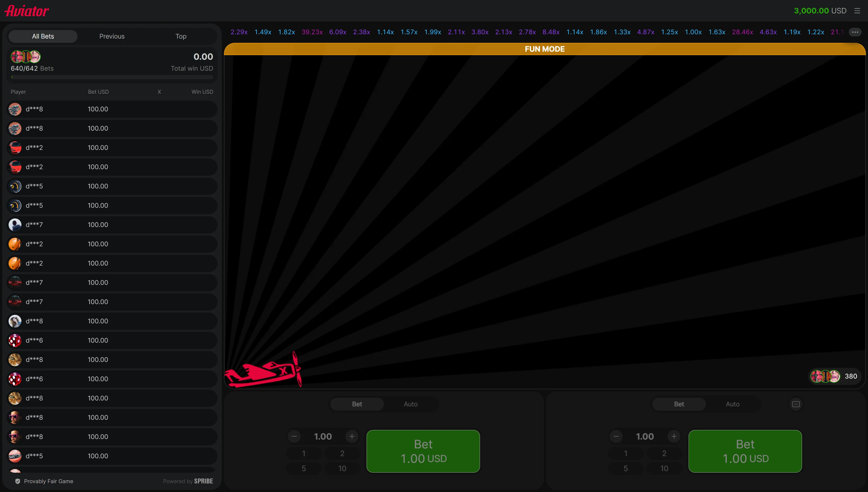Switch left bet panel to Auto mode
The image size is (868, 492).
[x=410, y=404]
